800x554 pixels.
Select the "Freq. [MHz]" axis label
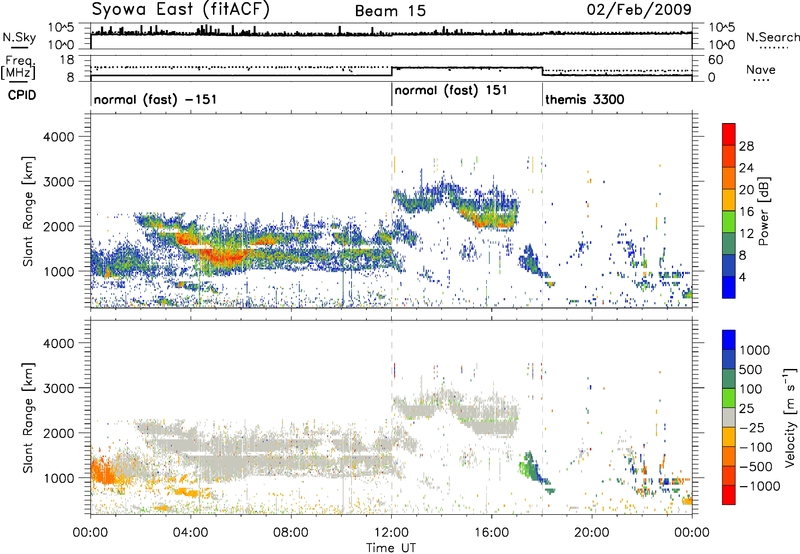tap(18, 68)
